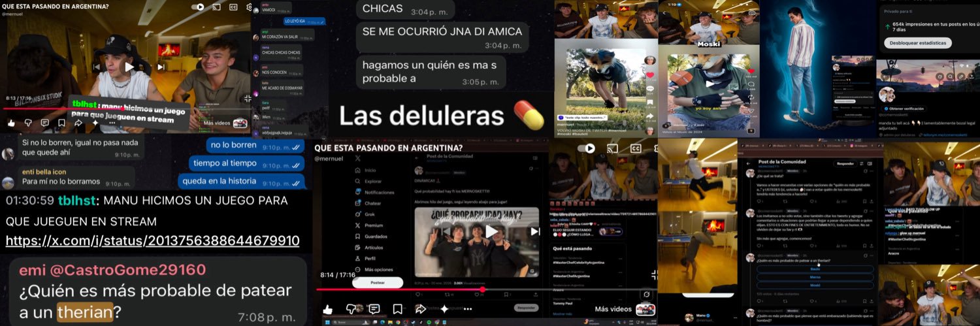Toggle autoplay switch on the 8:13 video
Viewport: 980px width, 326px height.
199,7
